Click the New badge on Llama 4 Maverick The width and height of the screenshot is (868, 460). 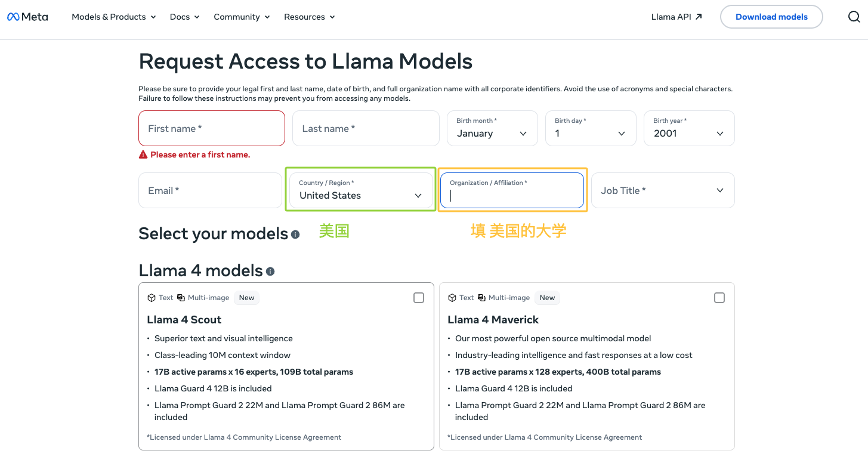point(547,298)
